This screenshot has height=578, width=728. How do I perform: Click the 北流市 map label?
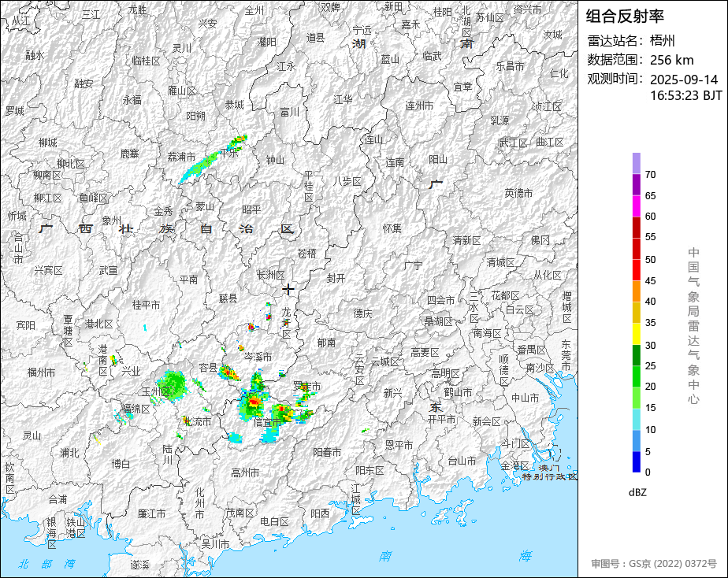197,421
